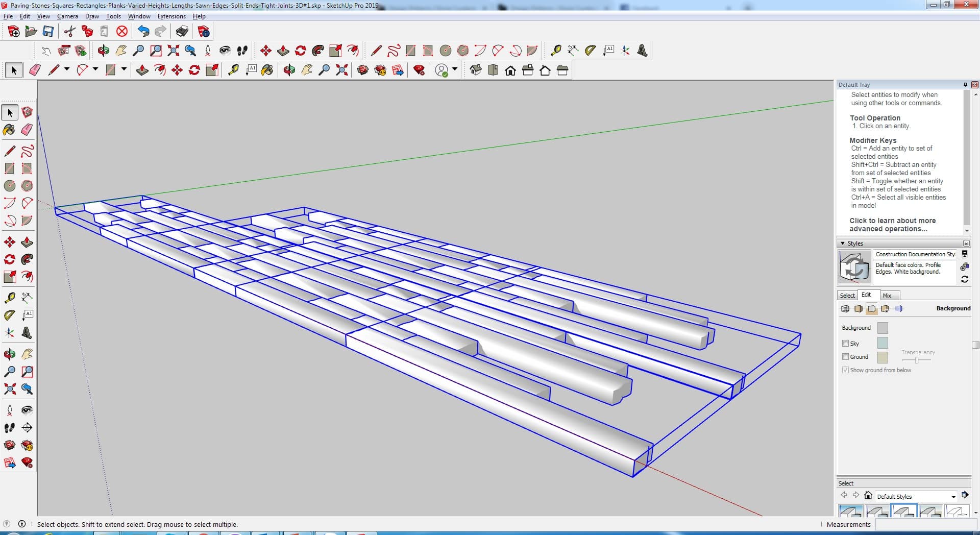
Task: Activate the Orbit tool in left toolbar
Action: 9,354
